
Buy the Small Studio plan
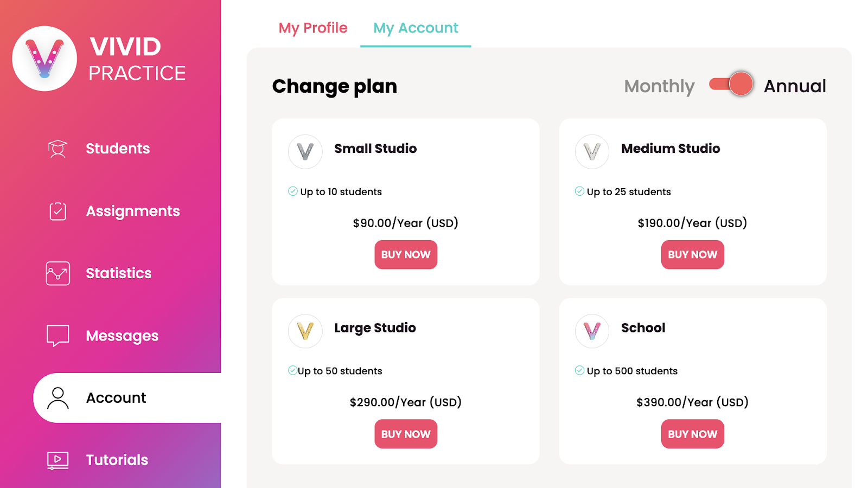click(x=406, y=255)
